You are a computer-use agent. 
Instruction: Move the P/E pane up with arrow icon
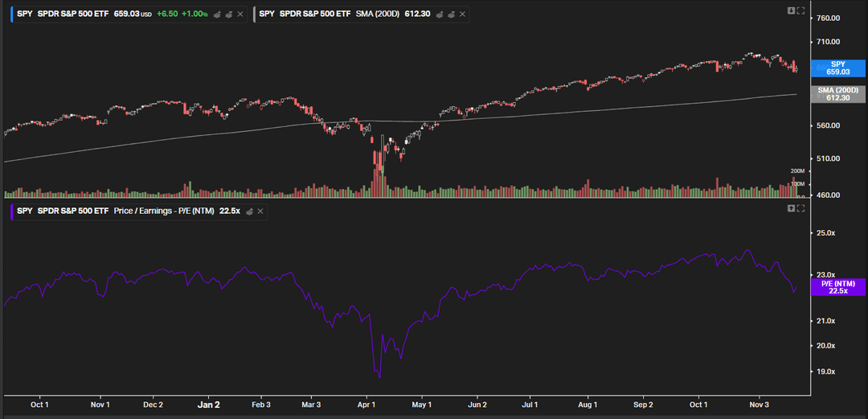(x=791, y=208)
